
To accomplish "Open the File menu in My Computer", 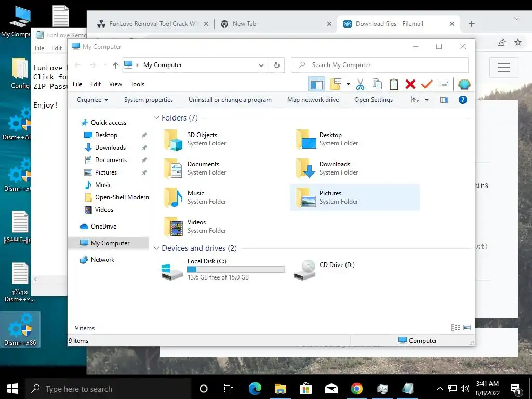I will point(77,84).
